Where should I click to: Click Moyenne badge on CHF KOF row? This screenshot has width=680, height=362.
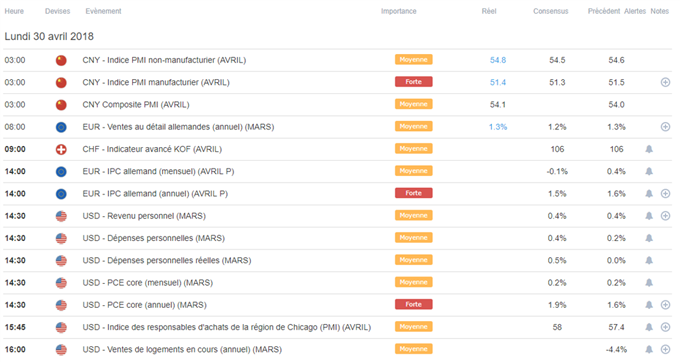click(413, 149)
